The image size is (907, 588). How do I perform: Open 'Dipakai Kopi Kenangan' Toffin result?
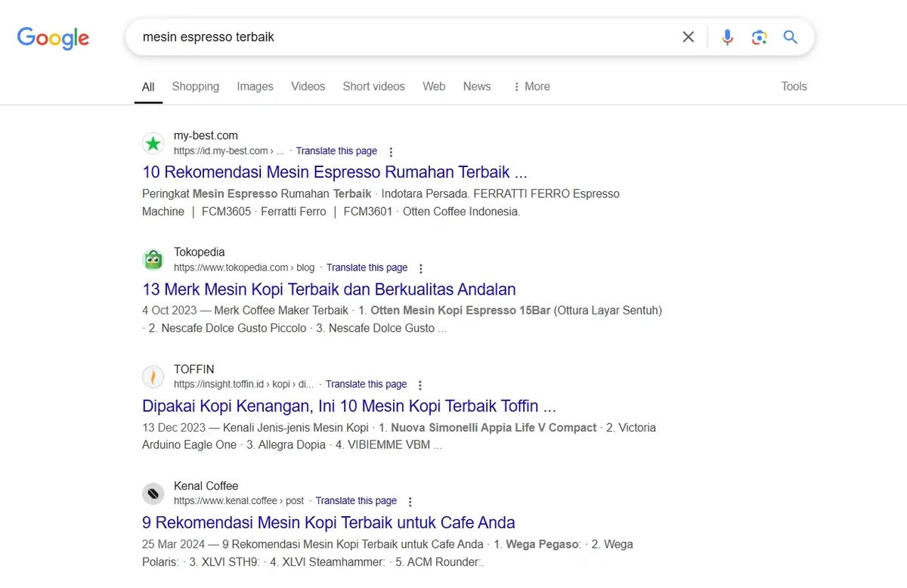(x=349, y=406)
